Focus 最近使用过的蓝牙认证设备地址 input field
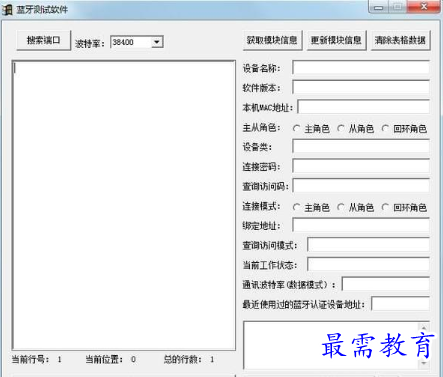 click(x=400, y=304)
